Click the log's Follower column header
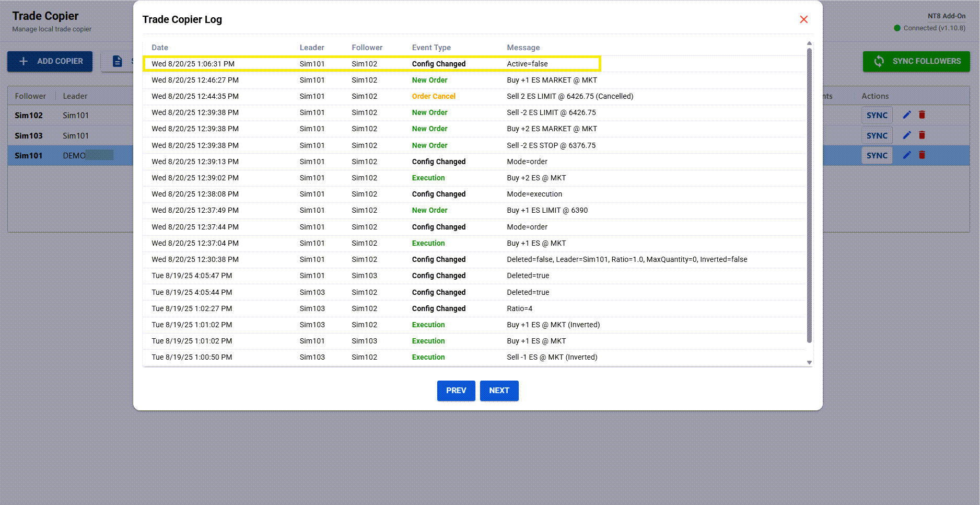 (x=367, y=48)
